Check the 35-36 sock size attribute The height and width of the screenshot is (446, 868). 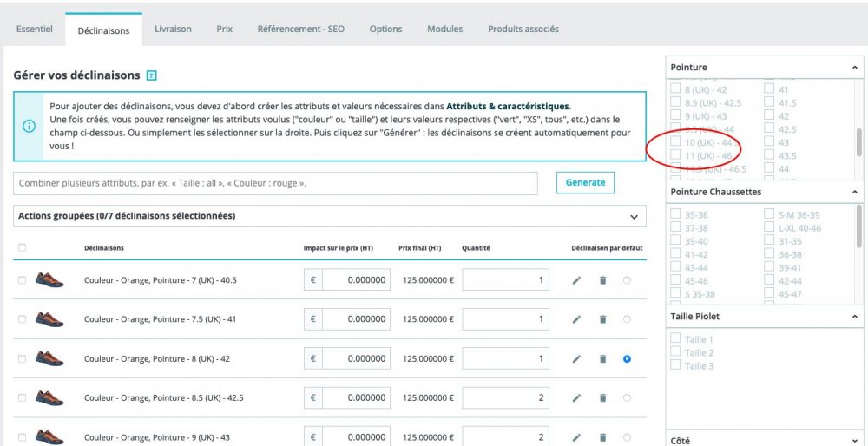675,213
